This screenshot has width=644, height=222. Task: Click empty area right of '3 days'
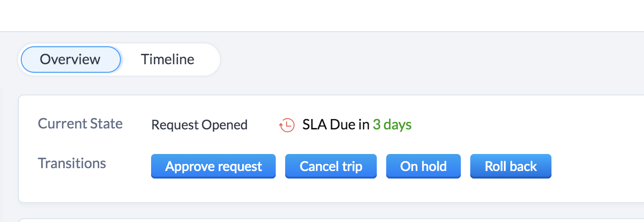pos(496,125)
